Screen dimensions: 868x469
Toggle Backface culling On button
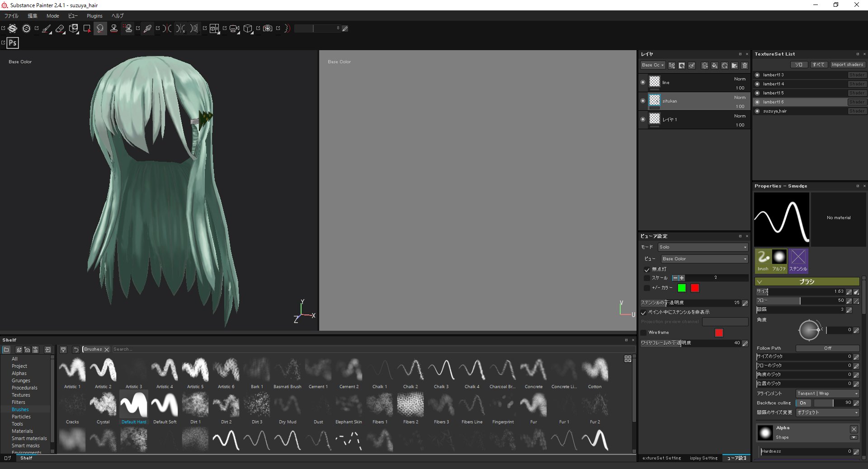pyautogui.click(x=803, y=403)
